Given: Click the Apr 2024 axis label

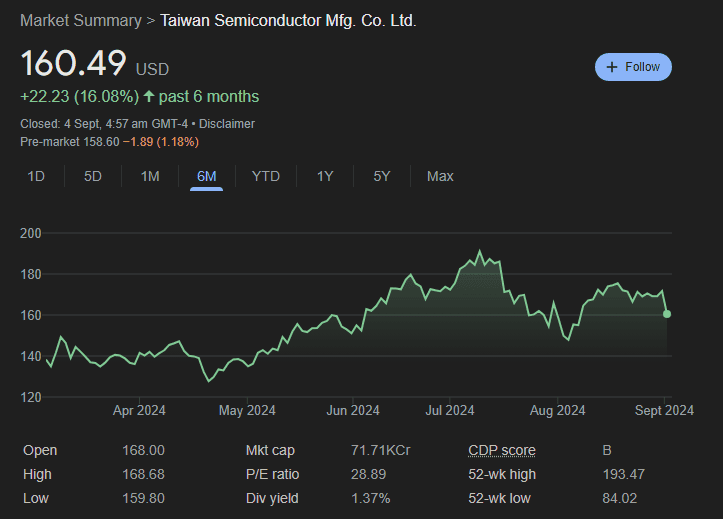Looking at the screenshot, I should pos(139,411).
